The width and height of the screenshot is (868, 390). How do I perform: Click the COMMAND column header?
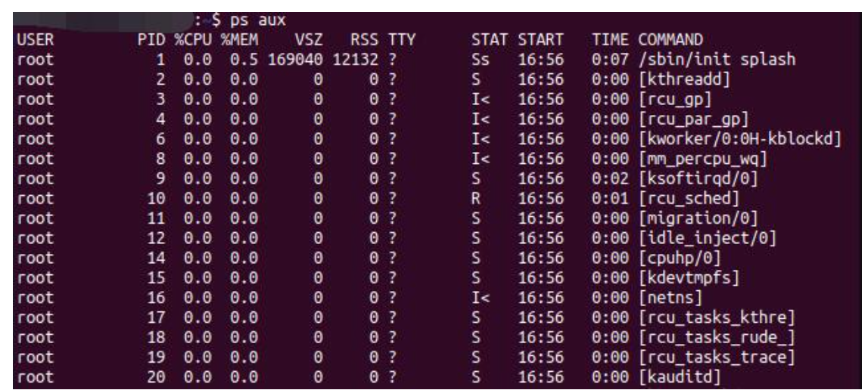[x=670, y=39]
